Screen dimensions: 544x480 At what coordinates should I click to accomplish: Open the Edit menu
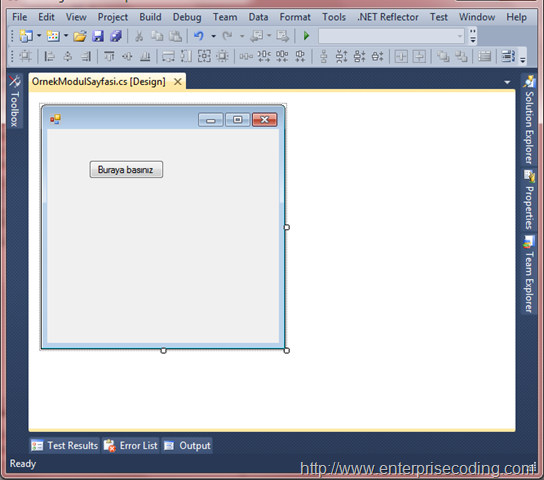coord(46,17)
